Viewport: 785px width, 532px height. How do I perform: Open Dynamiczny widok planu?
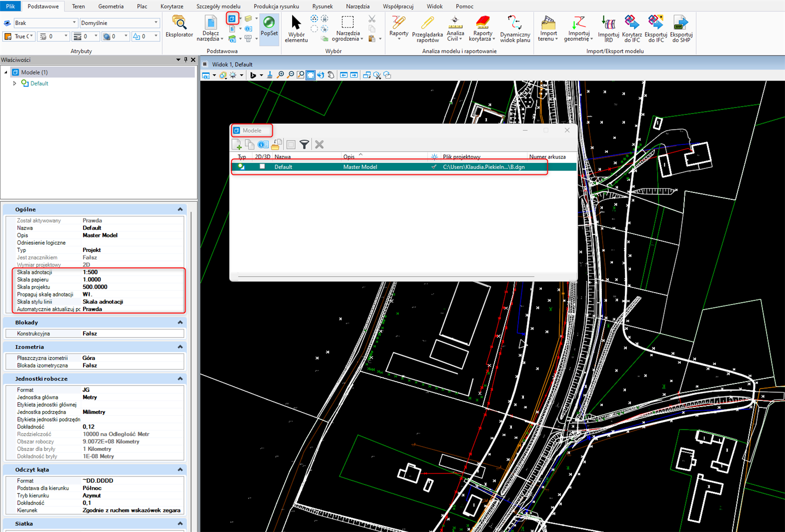click(515, 28)
